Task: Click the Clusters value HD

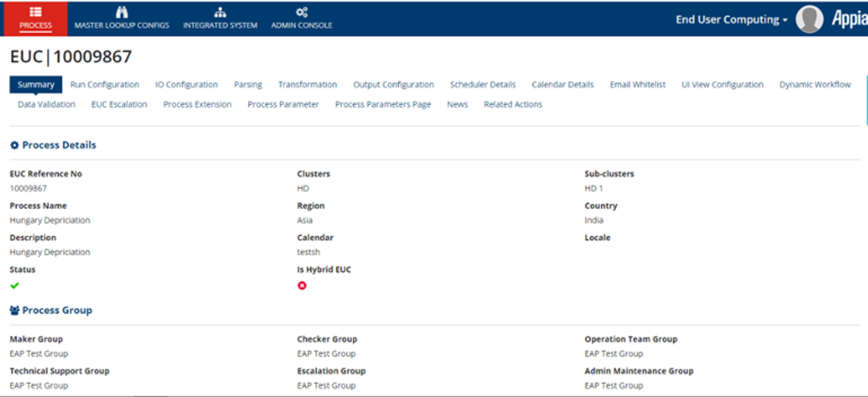Action: (x=303, y=188)
